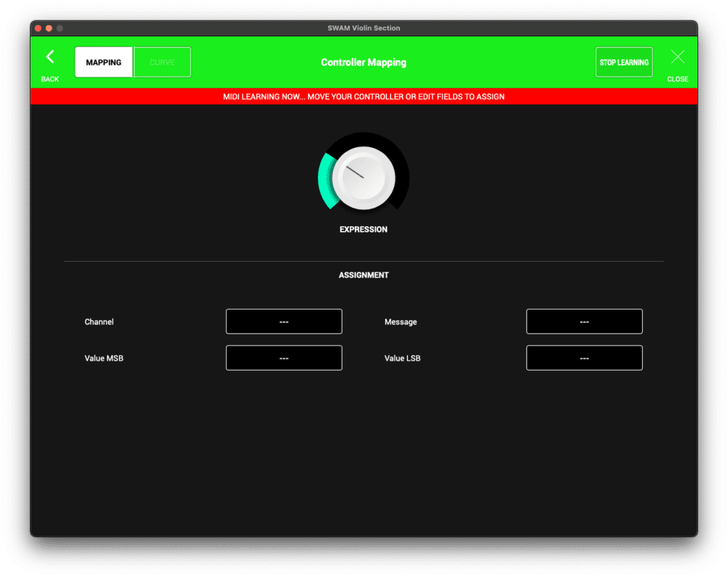Click the red macOS window close button
This screenshot has width=728, height=577.
(38, 28)
